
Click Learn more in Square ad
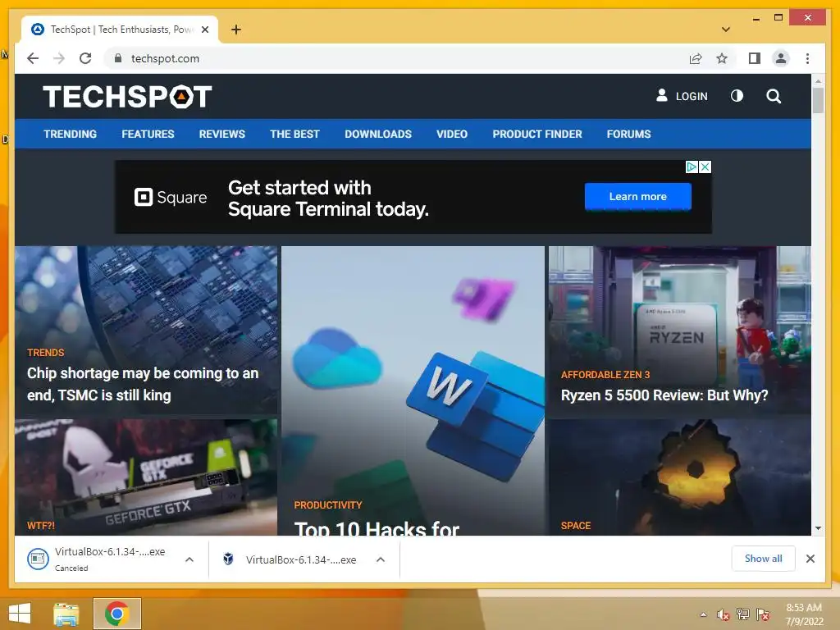(637, 197)
